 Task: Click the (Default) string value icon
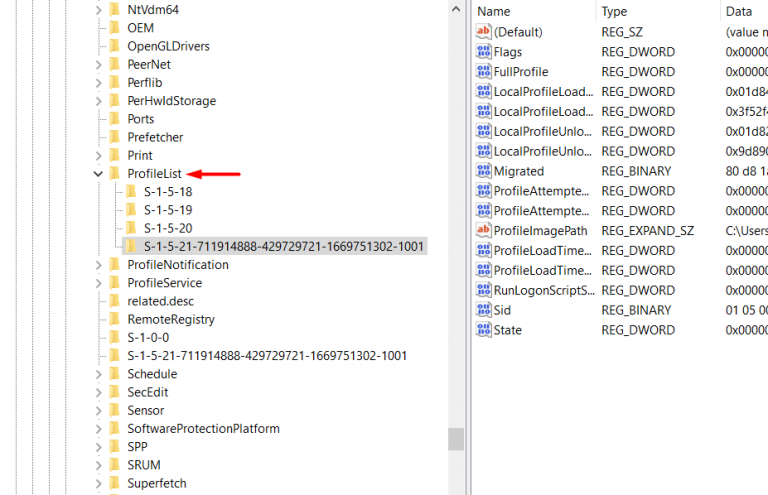point(483,32)
